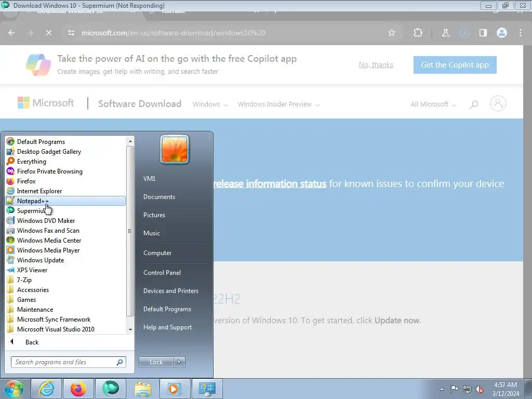Image resolution: width=532 pixels, height=399 pixels.
Task: Click the Microsoft logo link
Action: 46,103
